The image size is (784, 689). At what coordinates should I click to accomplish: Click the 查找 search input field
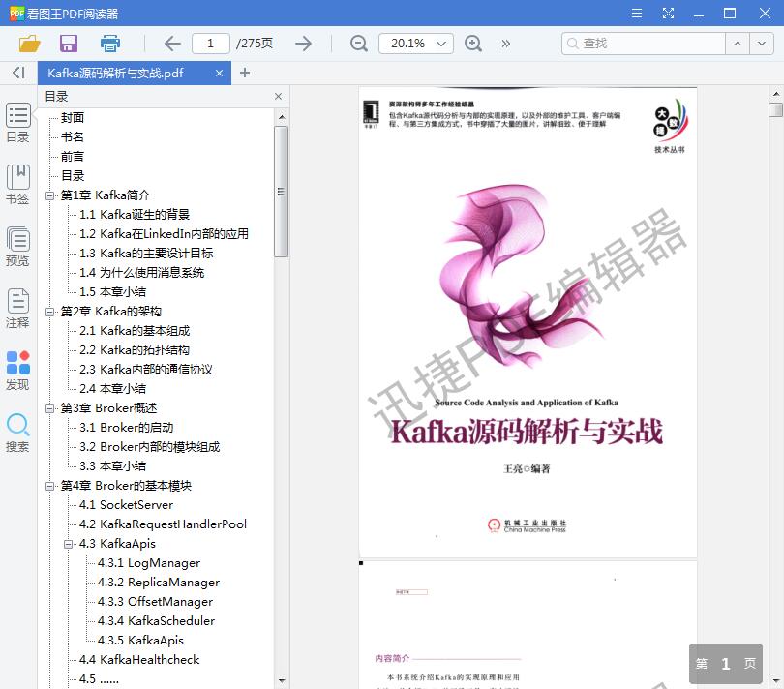[643, 44]
